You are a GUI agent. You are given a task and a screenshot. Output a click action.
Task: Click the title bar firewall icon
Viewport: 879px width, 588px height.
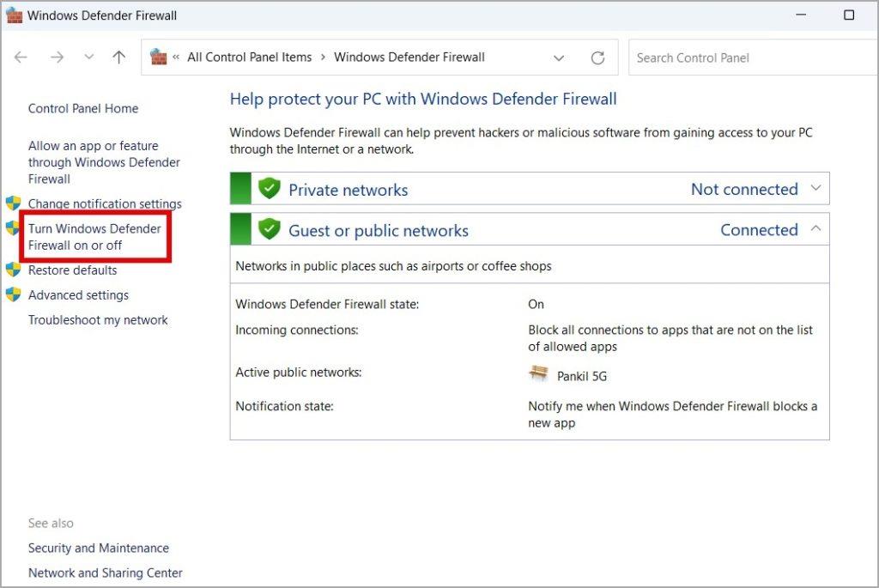[14, 15]
